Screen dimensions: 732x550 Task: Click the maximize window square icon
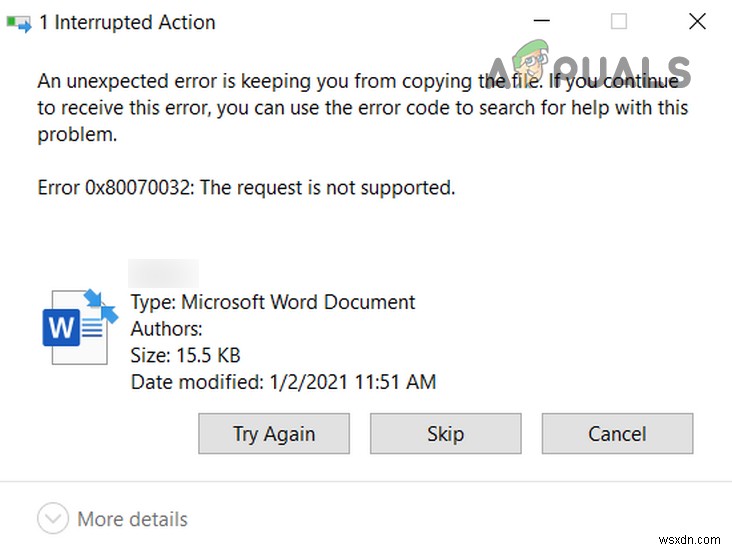[619, 21]
